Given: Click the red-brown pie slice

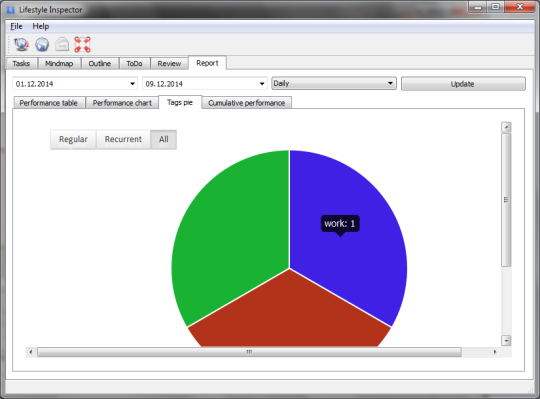Looking at the screenshot, I should click(x=289, y=313).
